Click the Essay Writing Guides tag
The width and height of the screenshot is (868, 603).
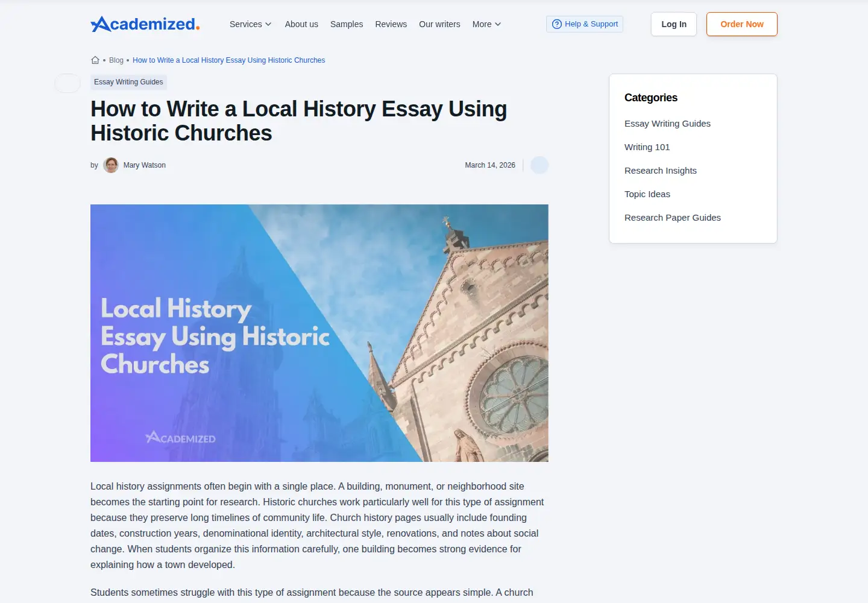(128, 82)
